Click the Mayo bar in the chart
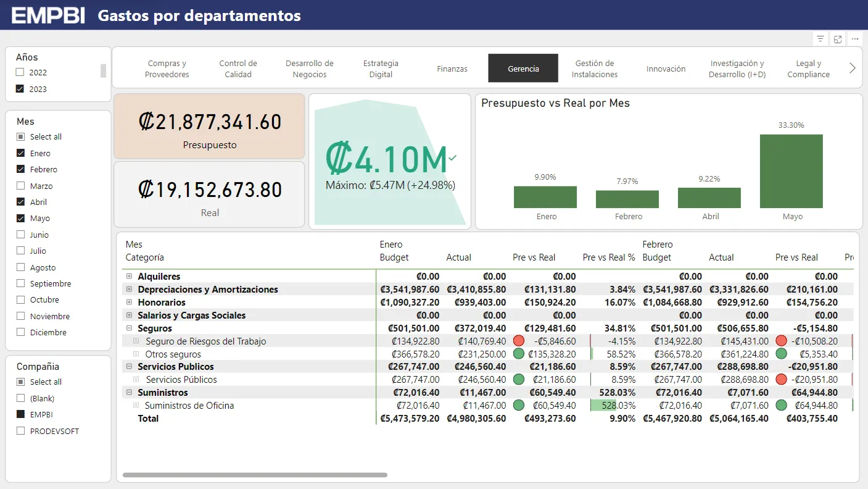The image size is (868, 489). 791,171
